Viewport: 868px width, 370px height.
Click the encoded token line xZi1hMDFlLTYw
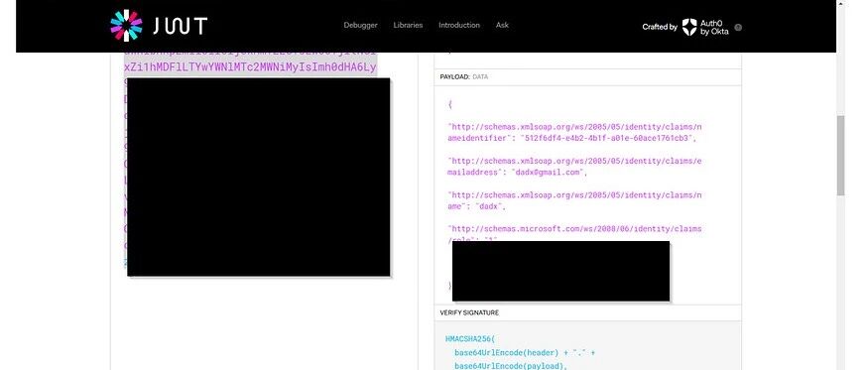pos(250,67)
